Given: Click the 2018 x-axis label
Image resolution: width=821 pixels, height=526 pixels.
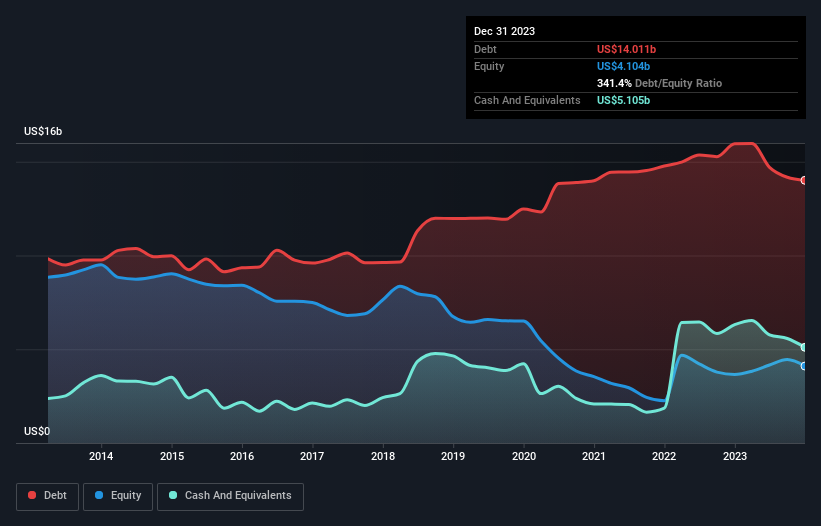Looking at the screenshot, I should (383, 456).
